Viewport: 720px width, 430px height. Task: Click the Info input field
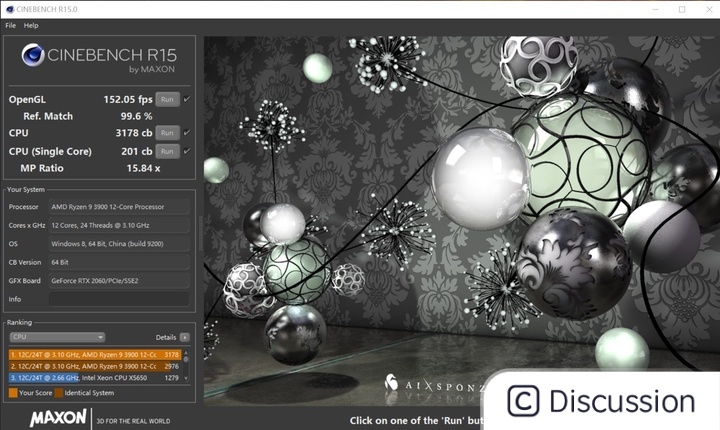click(x=119, y=299)
